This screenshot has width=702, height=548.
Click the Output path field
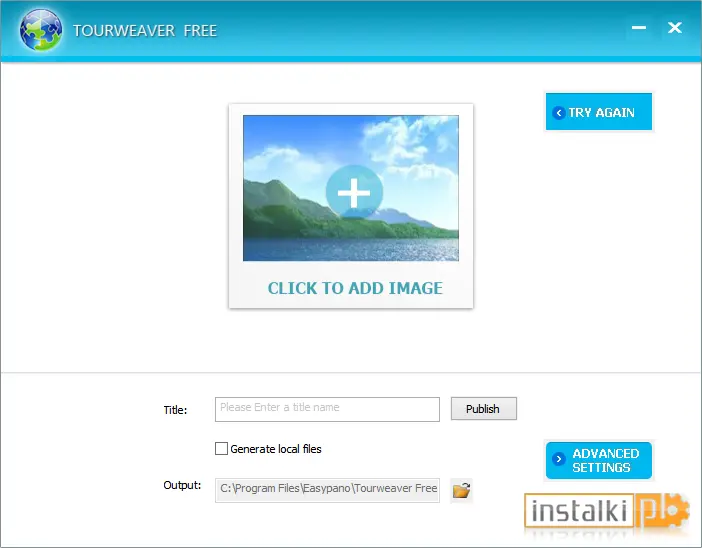click(327, 490)
